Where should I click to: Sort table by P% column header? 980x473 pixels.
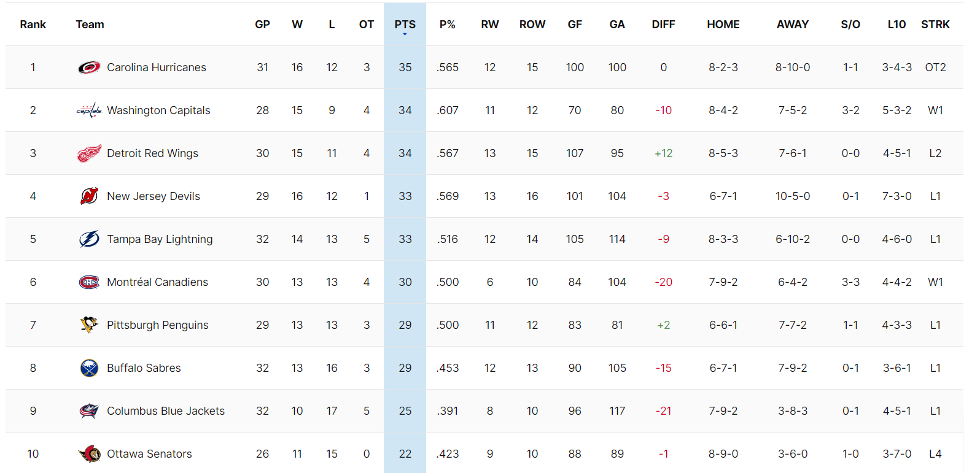coord(447,25)
